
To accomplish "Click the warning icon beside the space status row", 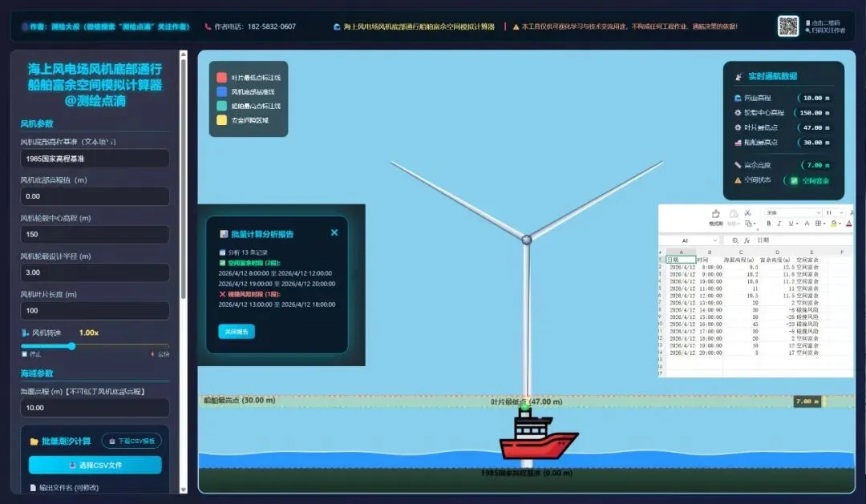I will click(738, 180).
